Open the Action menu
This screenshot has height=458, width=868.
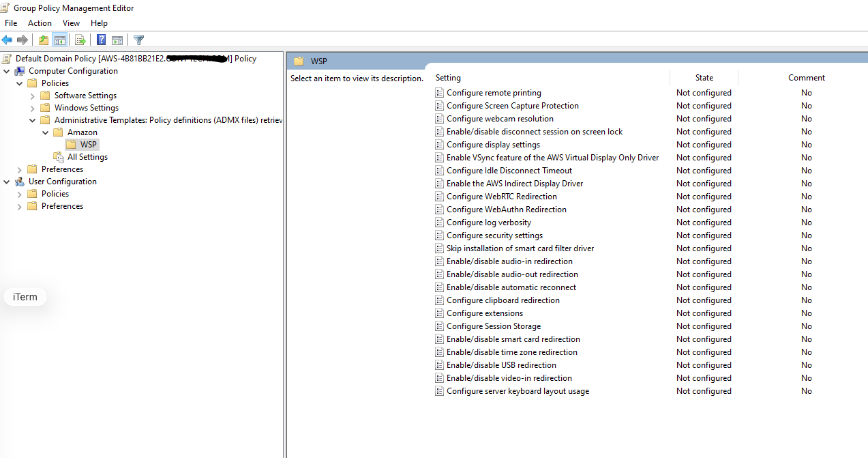point(40,23)
